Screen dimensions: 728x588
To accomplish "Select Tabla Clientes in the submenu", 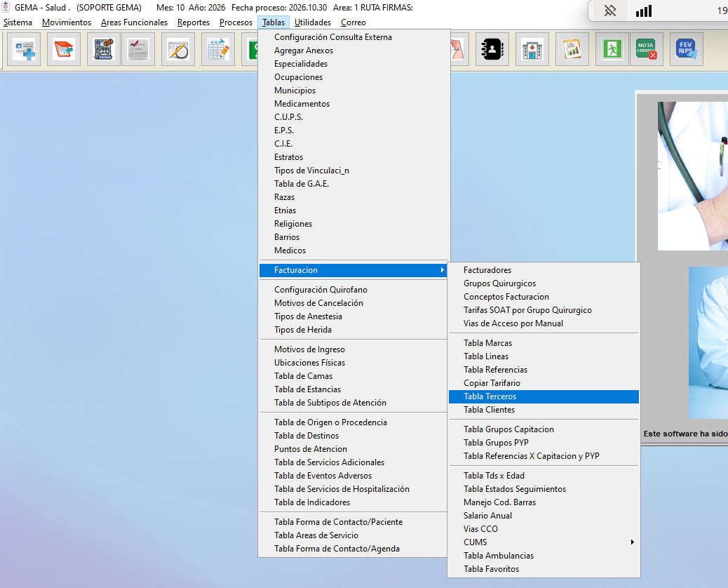I will click(544, 410).
